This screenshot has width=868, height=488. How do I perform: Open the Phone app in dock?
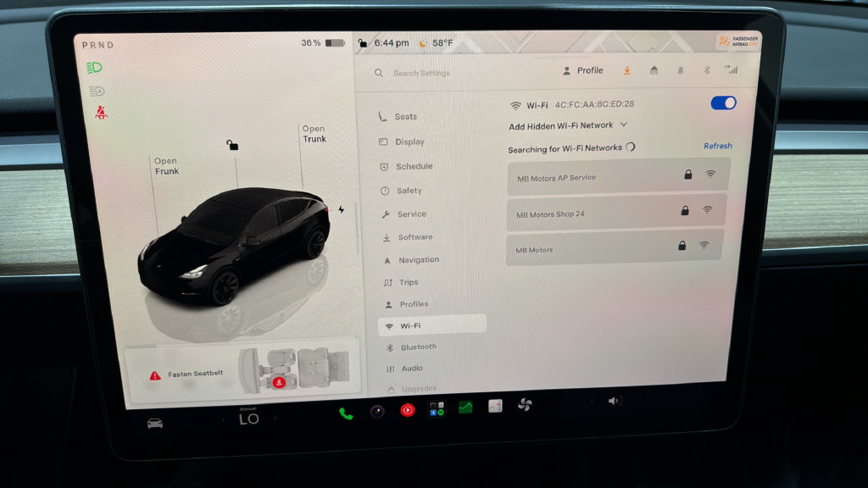coord(346,413)
